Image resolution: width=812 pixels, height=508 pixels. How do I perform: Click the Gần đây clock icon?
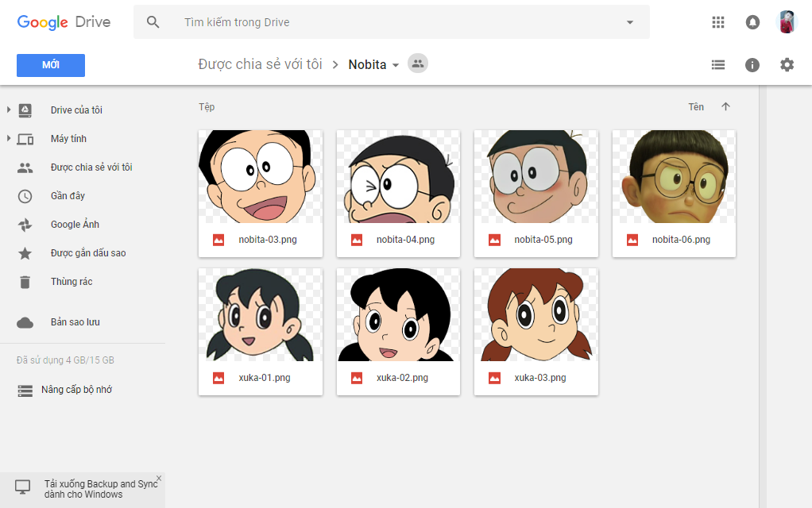pyautogui.click(x=25, y=196)
